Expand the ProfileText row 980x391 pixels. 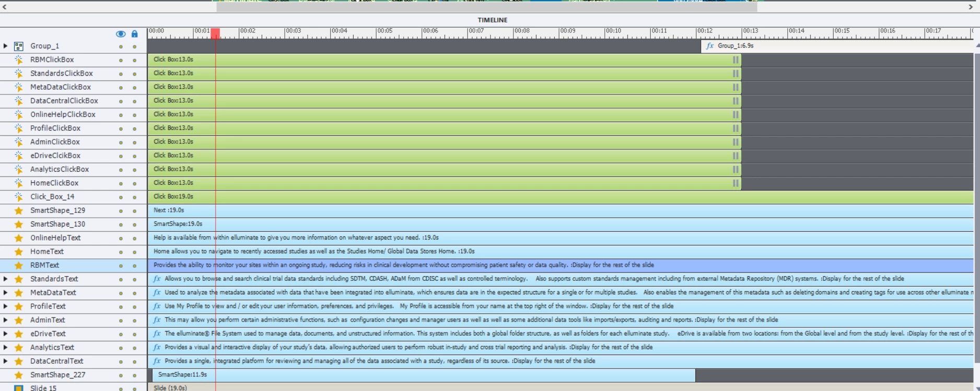pos(5,306)
